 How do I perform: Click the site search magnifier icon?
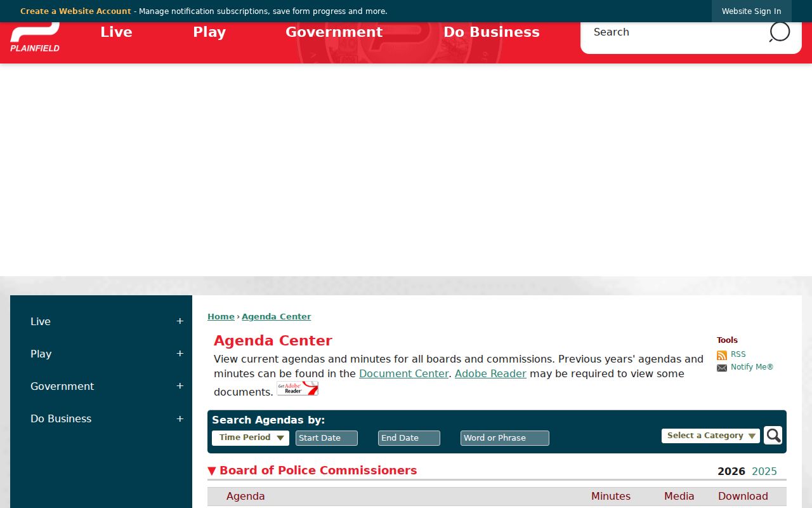(x=779, y=32)
